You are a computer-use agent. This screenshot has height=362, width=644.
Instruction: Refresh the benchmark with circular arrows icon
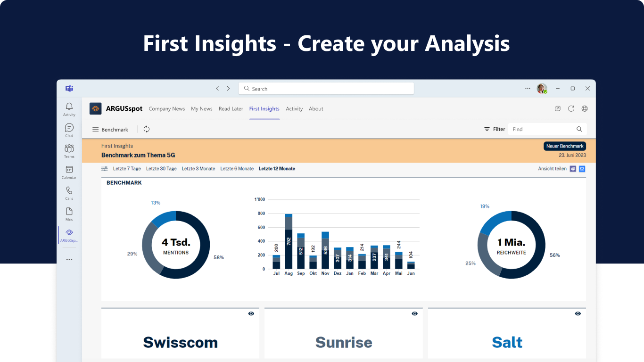click(x=147, y=129)
